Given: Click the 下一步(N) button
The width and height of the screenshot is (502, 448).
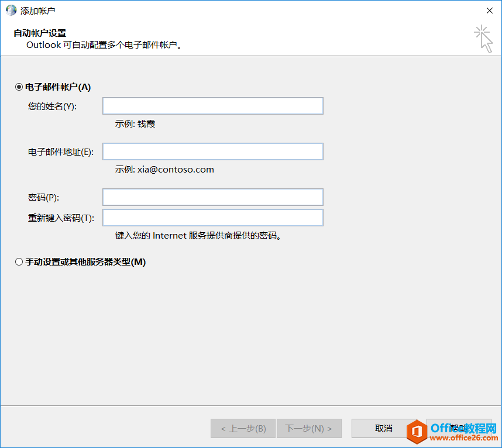Looking at the screenshot, I should click(309, 428).
